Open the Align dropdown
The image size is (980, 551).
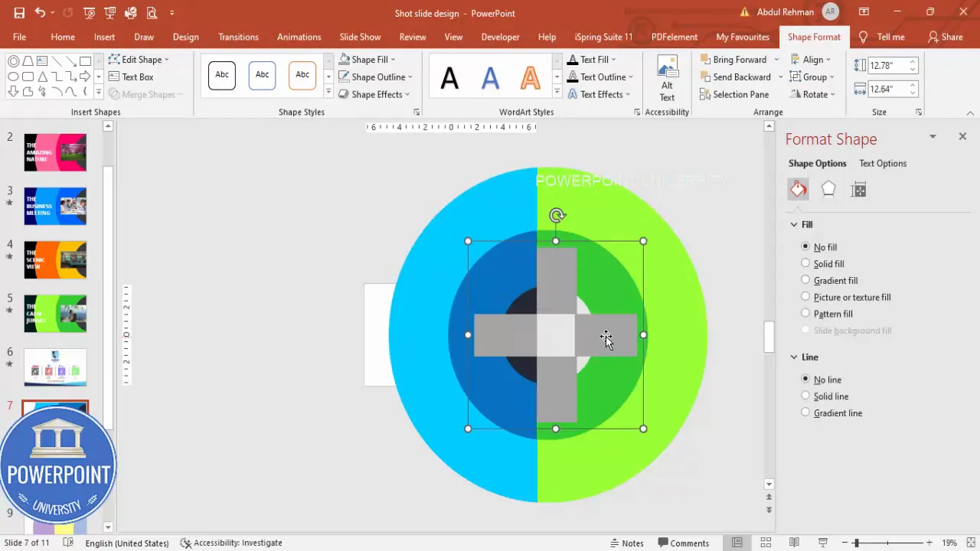[x=810, y=60]
